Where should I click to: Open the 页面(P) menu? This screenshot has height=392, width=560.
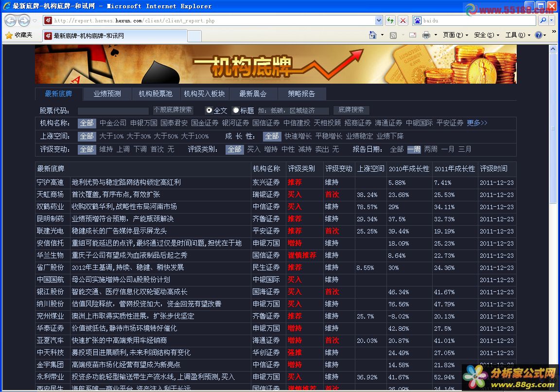point(455,35)
